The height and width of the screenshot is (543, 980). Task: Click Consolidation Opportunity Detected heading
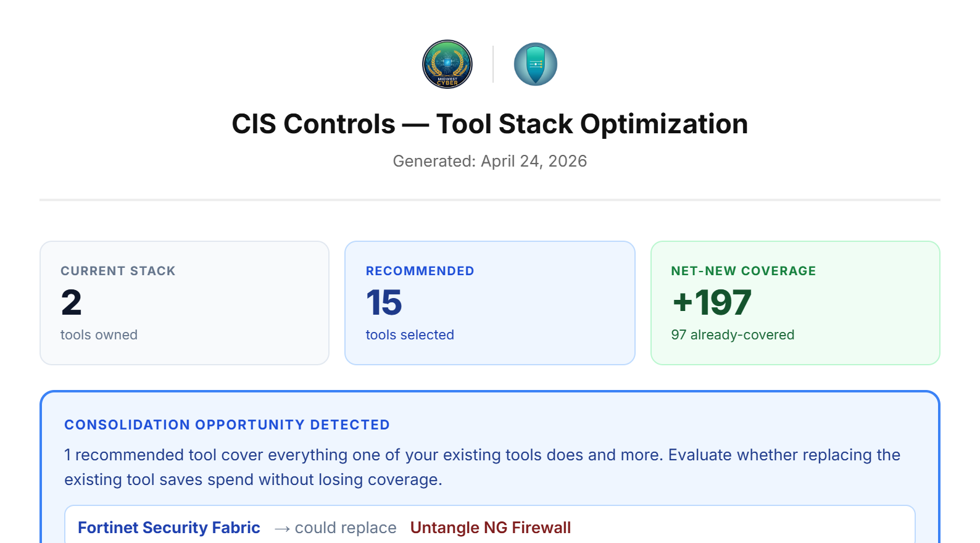pyautogui.click(x=227, y=425)
